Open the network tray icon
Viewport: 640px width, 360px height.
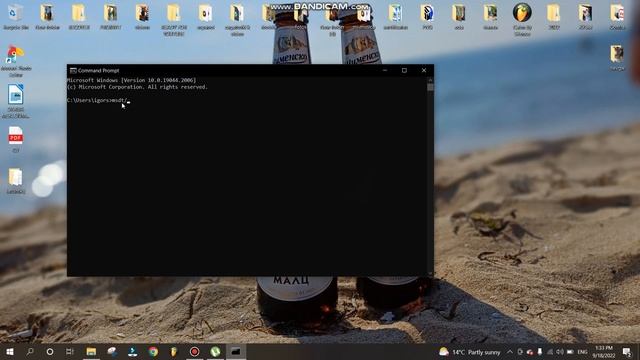550,352
